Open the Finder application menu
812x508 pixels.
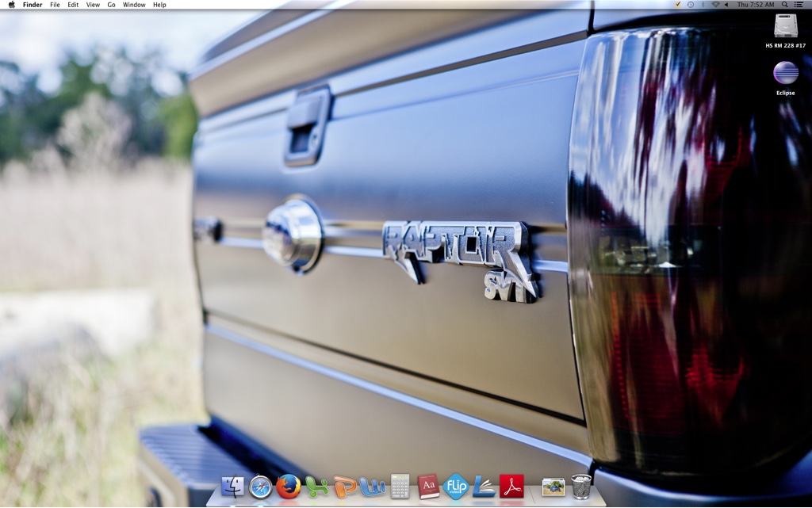33,5
